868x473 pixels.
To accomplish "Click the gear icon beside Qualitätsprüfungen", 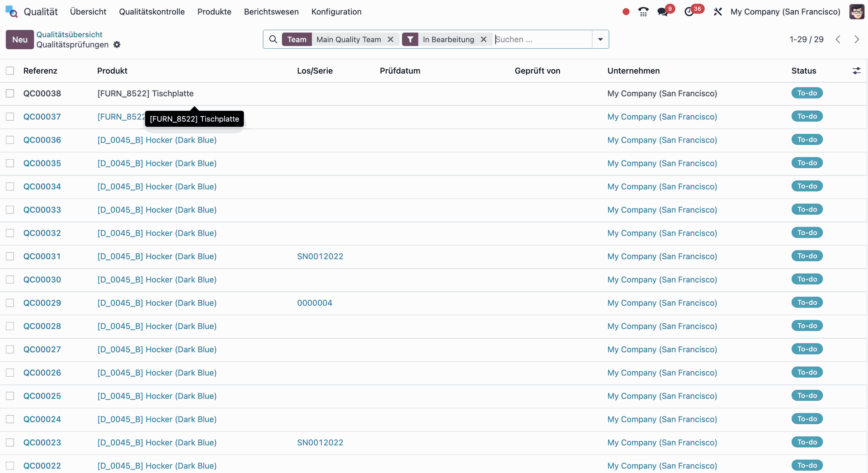I will pos(117,45).
